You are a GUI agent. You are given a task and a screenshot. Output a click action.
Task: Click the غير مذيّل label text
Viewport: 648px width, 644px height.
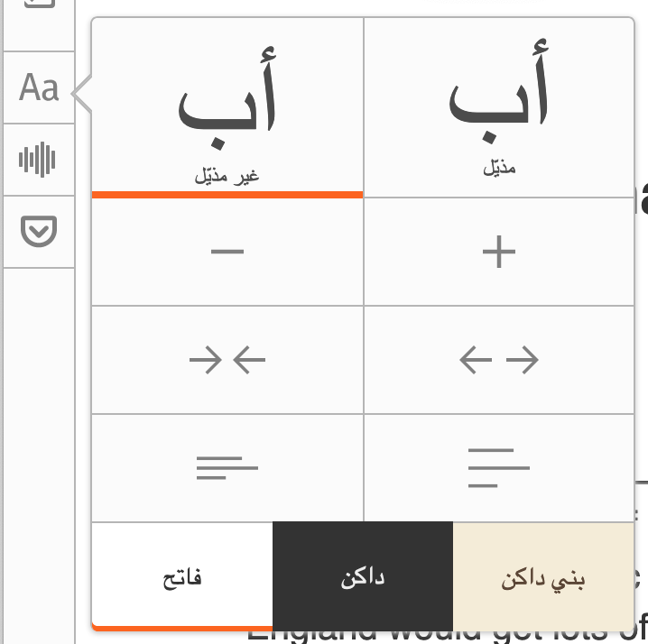point(227,176)
